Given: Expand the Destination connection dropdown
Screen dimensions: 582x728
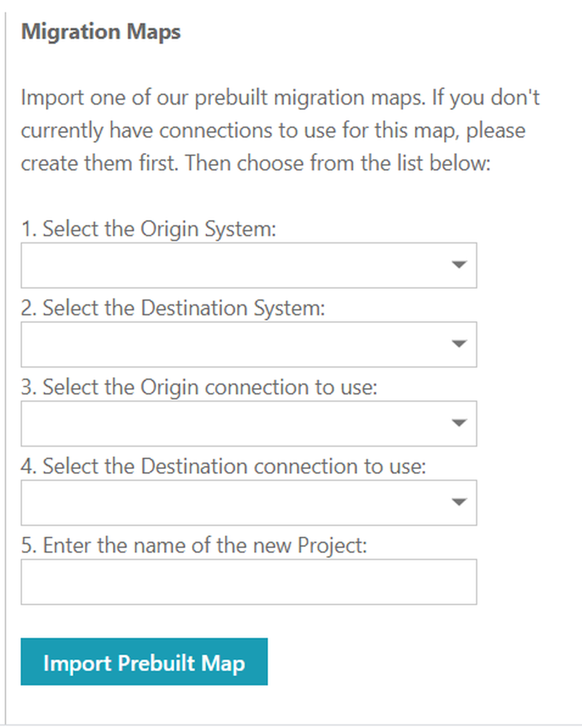Looking at the screenshot, I should click(x=249, y=503).
